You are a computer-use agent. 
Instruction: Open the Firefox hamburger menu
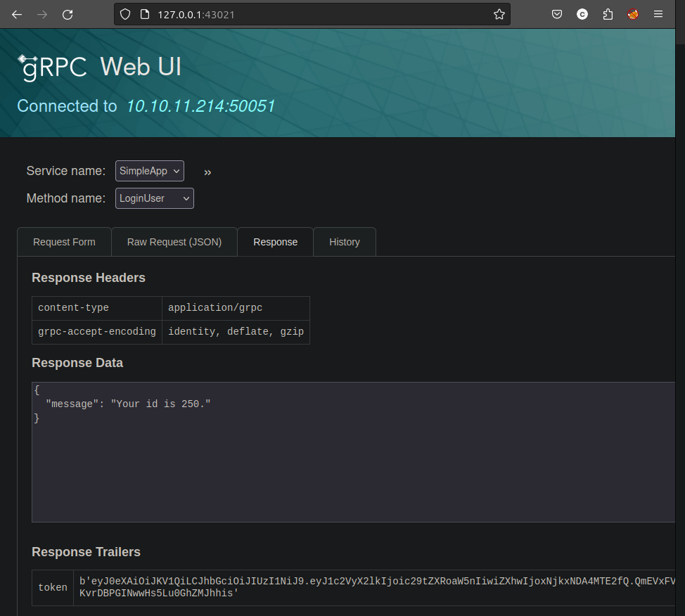click(658, 14)
